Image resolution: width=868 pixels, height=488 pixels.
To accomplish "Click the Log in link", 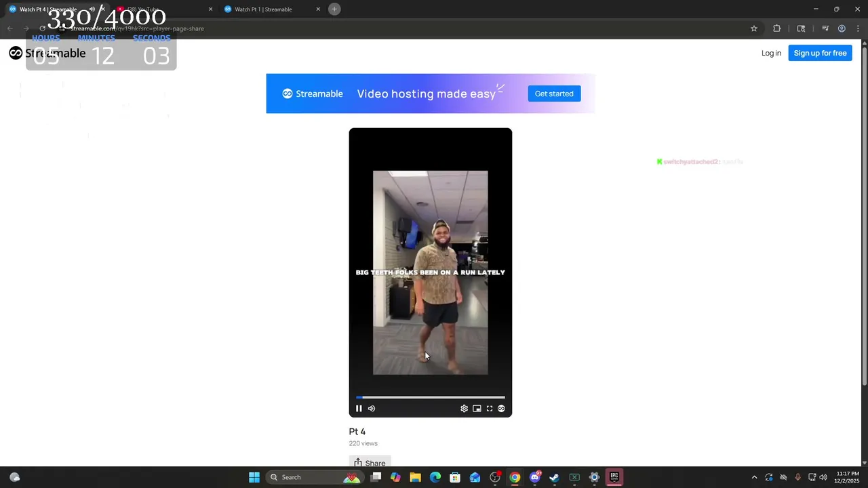I will (x=771, y=53).
